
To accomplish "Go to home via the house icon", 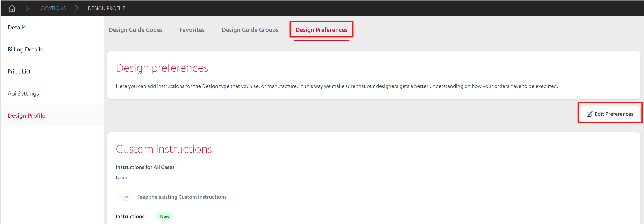I will click(12, 8).
